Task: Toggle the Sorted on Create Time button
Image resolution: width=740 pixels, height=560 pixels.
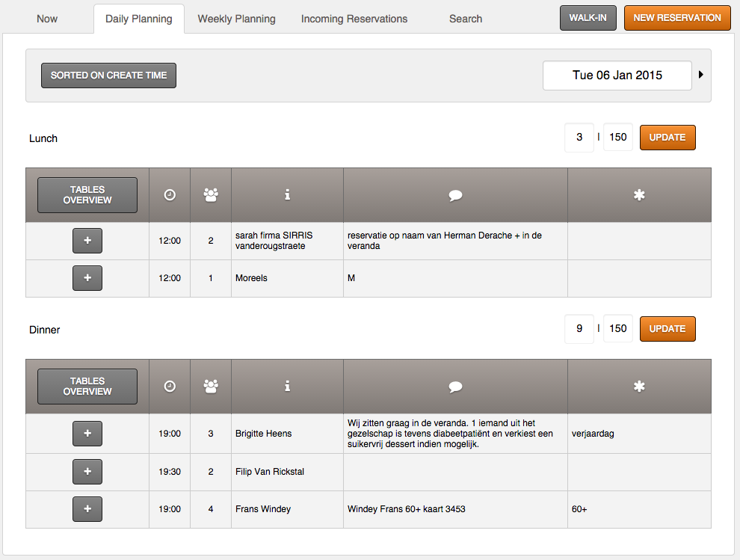Action: 108,76
